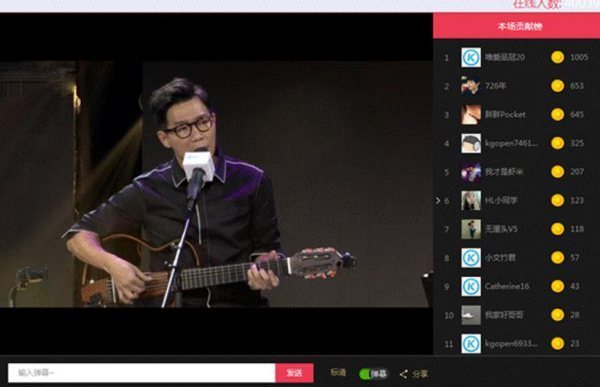
Task: Select the rank 10 username
Action: (504, 315)
